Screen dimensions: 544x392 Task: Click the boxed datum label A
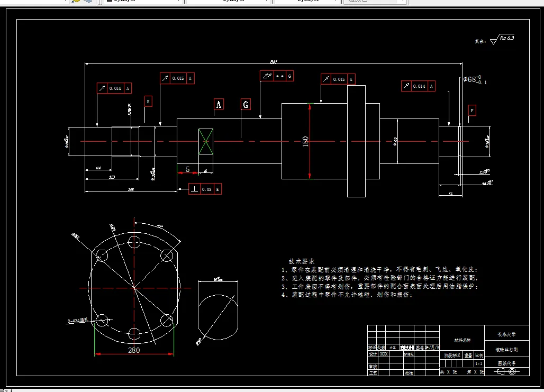tap(219, 104)
